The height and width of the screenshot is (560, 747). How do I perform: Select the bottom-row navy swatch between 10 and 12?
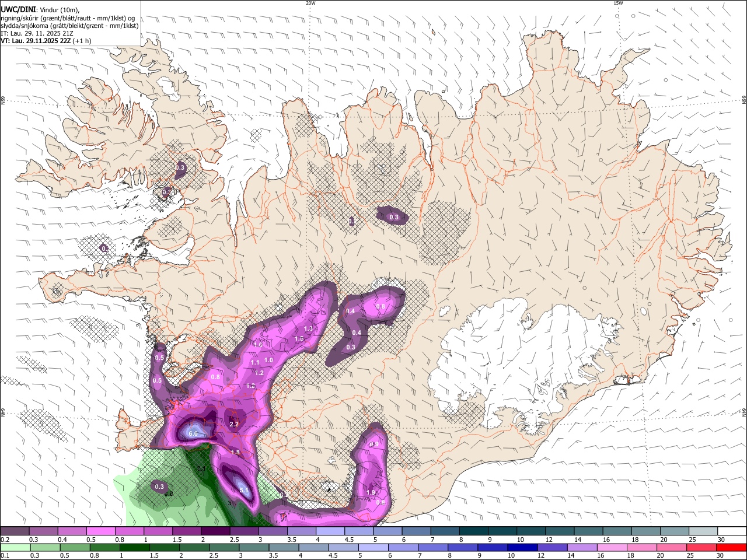(522, 548)
